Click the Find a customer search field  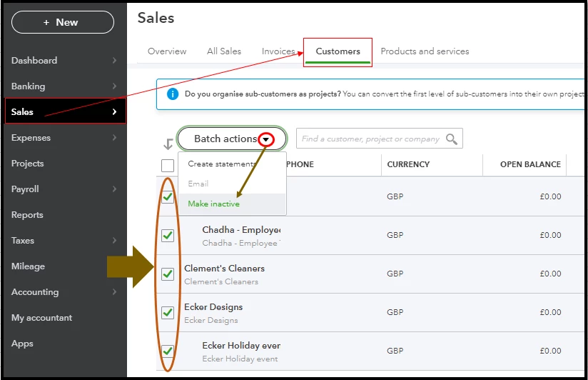[x=380, y=139]
